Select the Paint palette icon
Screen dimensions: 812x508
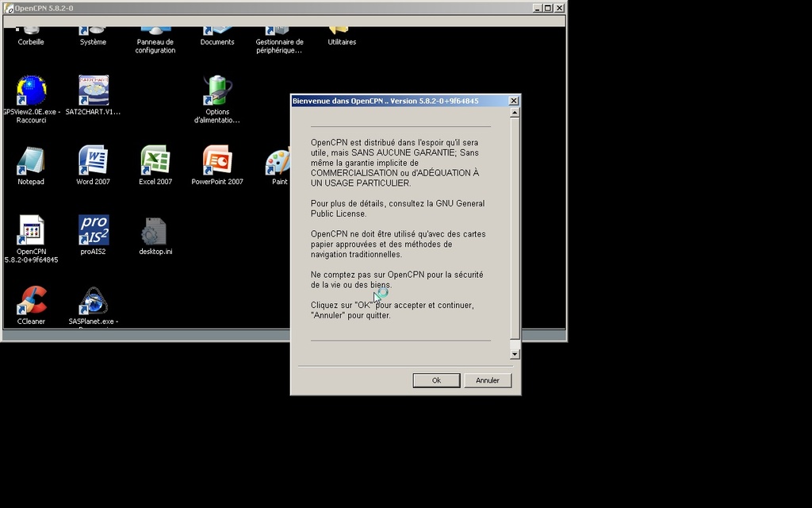[x=278, y=161]
